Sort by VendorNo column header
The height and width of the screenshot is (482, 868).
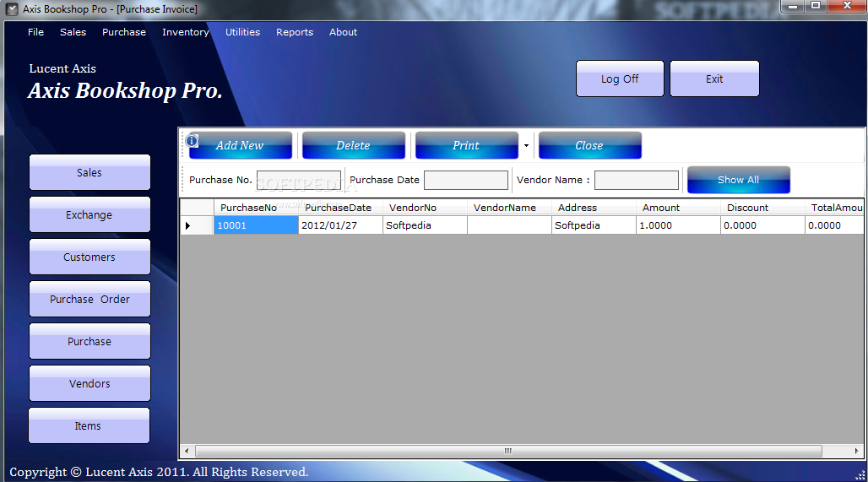425,208
